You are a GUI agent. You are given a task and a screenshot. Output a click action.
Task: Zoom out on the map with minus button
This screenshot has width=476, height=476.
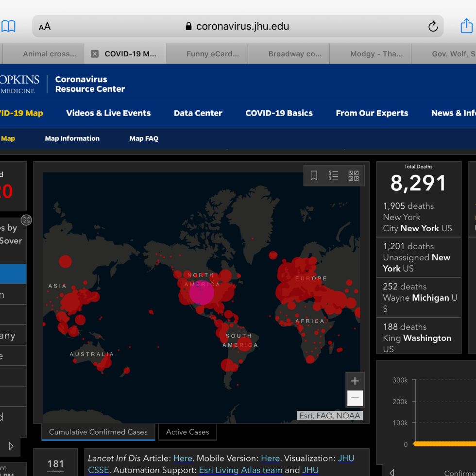tap(355, 398)
